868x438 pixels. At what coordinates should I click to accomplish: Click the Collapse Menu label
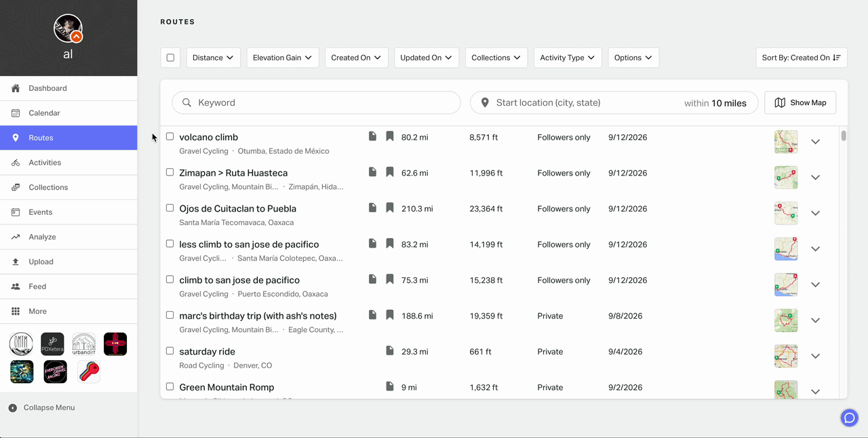(x=50, y=407)
